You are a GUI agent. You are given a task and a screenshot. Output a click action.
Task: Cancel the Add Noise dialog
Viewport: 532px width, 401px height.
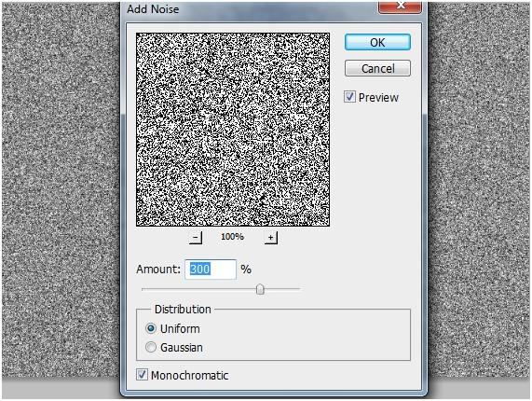coord(377,68)
